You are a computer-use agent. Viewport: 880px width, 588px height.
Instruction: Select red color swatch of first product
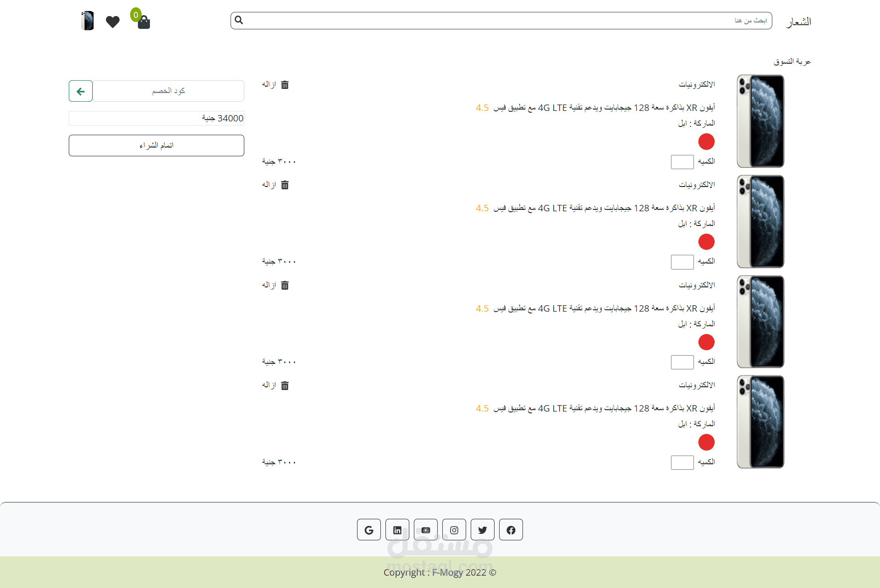(x=706, y=142)
